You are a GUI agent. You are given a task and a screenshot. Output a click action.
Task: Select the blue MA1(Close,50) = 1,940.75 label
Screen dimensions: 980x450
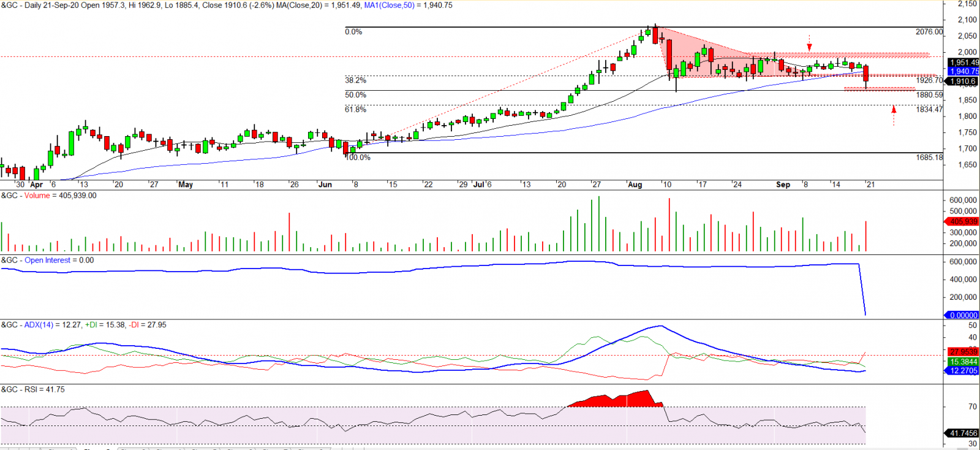pyautogui.click(x=408, y=5)
